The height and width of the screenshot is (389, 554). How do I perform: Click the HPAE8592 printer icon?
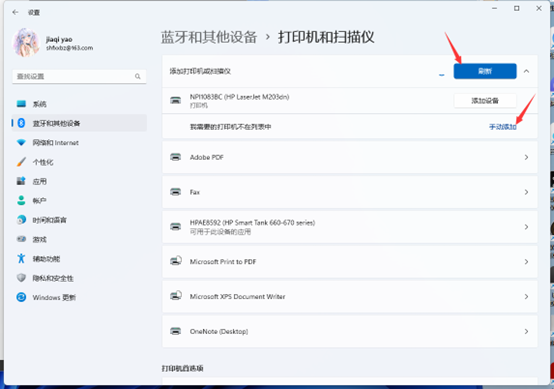click(x=176, y=226)
